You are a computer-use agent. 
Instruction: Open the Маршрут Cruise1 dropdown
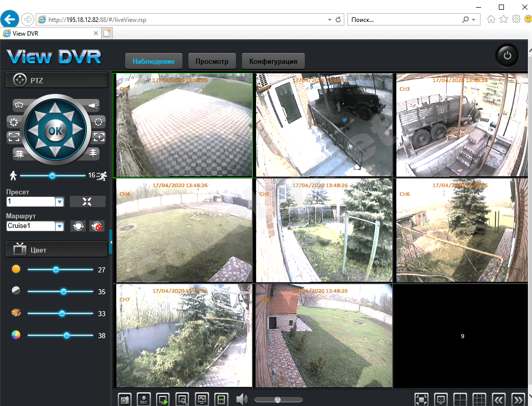tap(59, 226)
